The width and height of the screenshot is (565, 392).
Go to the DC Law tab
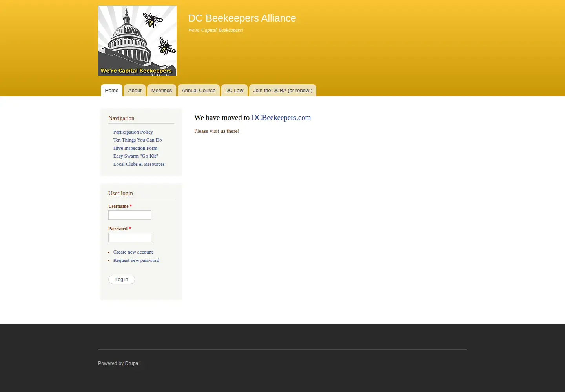(x=234, y=91)
